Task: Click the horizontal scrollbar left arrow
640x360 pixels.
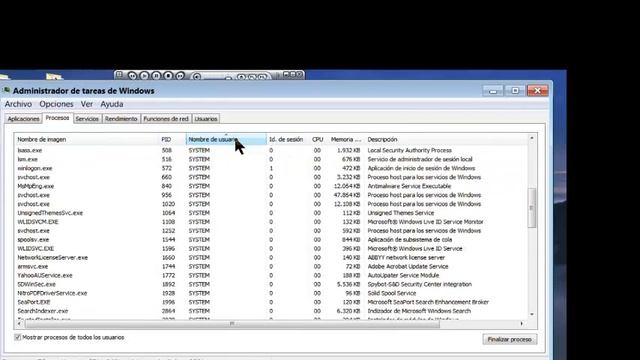Action: pos(19,324)
